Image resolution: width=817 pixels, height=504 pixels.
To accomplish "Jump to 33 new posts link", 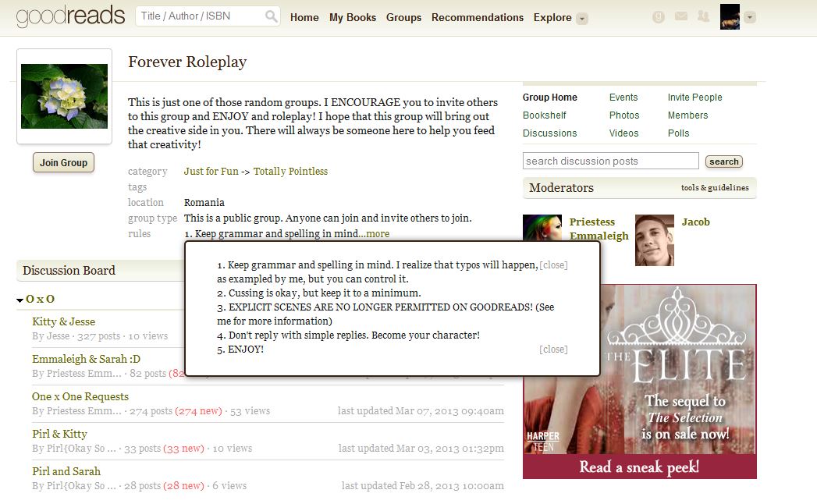I will [184, 449].
